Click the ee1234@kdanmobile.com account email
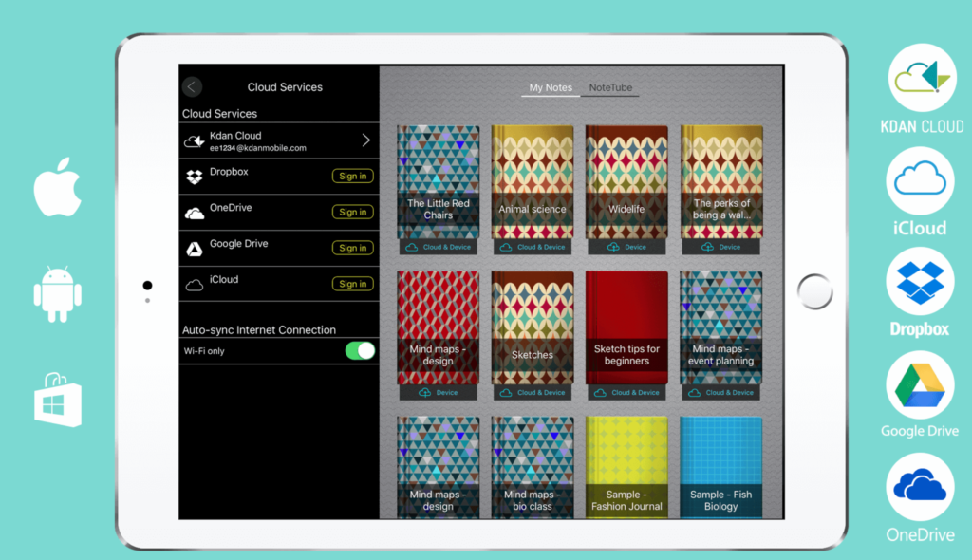Image resolution: width=972 pixels, height=560 pixels. [258, 148]
